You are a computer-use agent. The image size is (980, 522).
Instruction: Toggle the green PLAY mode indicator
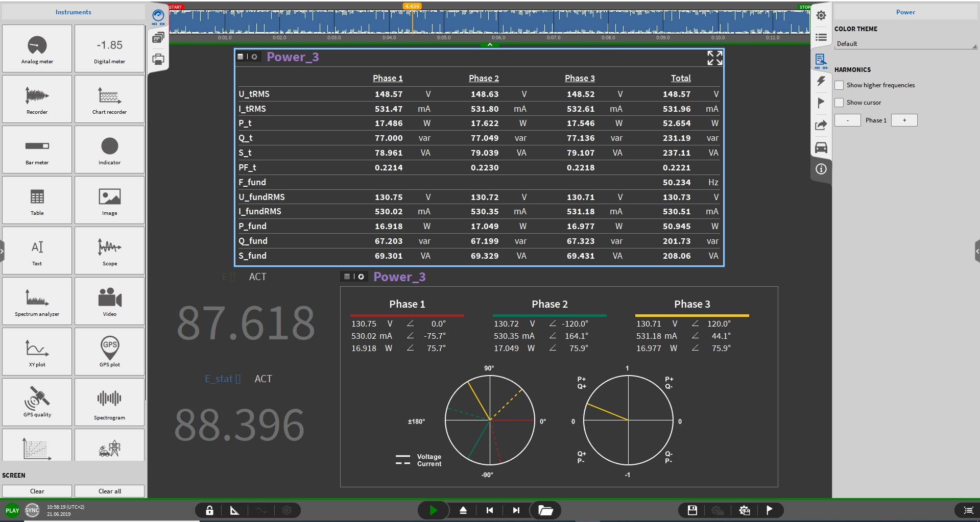[12, 510]
